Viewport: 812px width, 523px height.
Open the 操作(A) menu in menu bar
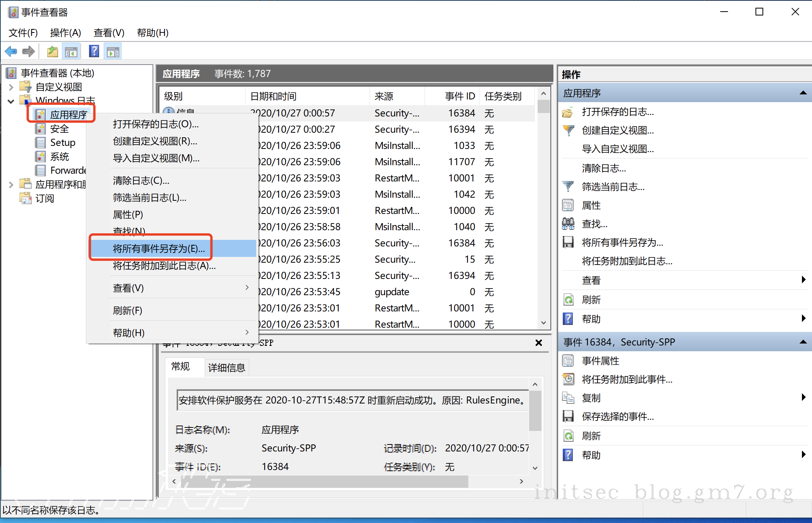(x=65, y=33)
